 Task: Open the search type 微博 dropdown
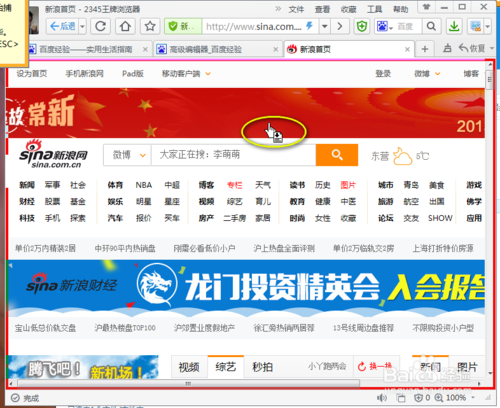coord(128,155)
